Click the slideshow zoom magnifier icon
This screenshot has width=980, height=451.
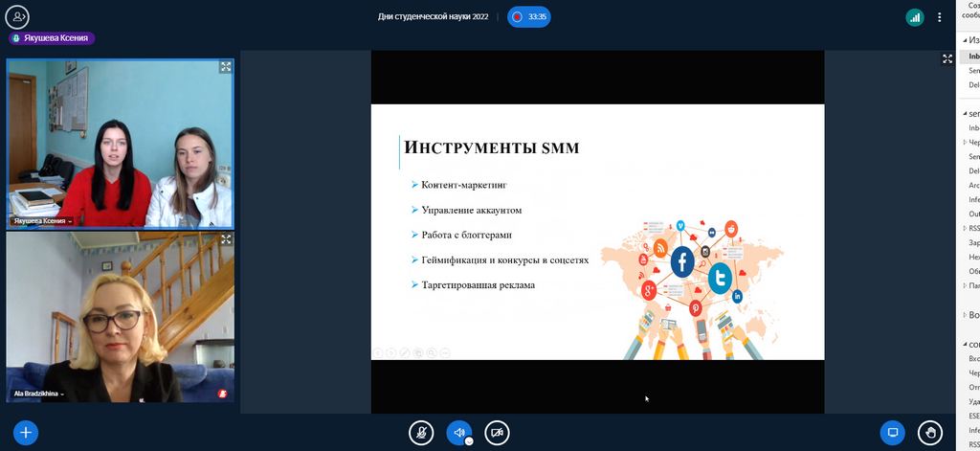[432, 352]
